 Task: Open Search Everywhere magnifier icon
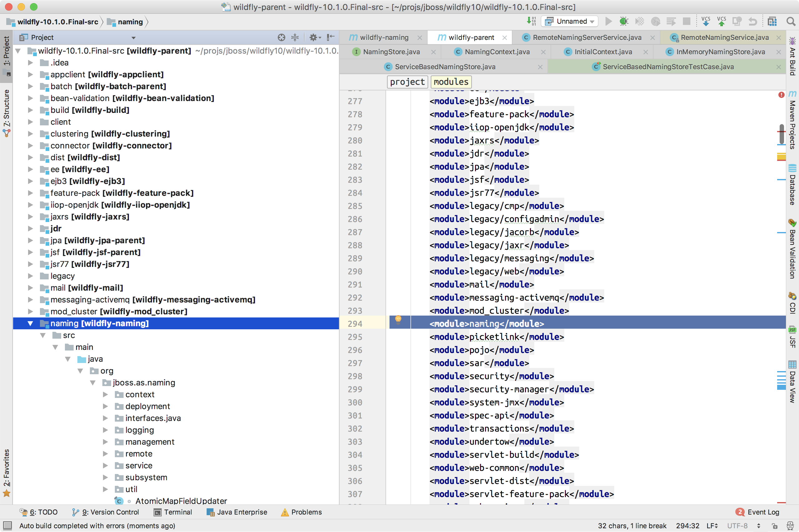791,22
